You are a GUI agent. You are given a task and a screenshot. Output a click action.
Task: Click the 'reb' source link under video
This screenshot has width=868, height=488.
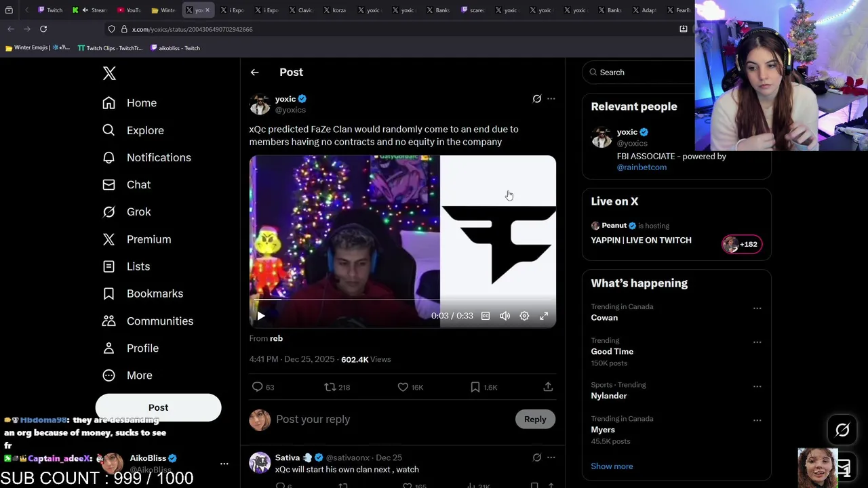(276, 338)
